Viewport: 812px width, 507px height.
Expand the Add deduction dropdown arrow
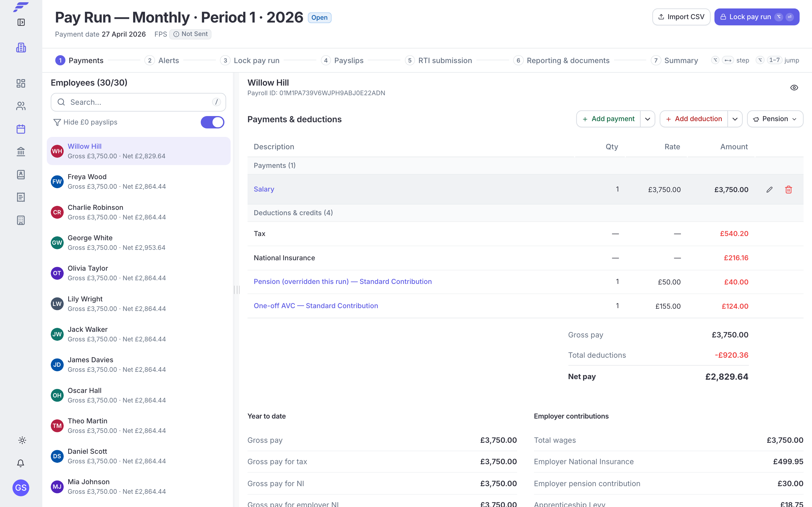[x=735, y=119]
